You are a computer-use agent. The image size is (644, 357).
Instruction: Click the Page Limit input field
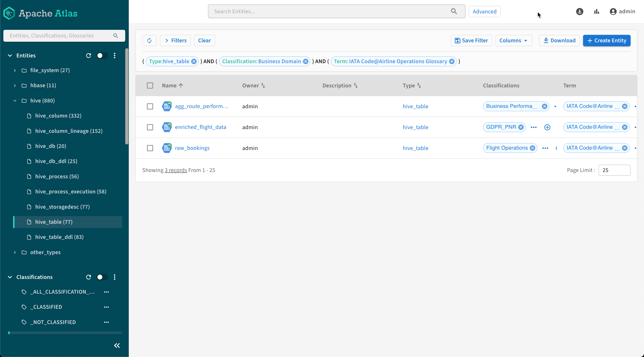(x=614, y=170)
